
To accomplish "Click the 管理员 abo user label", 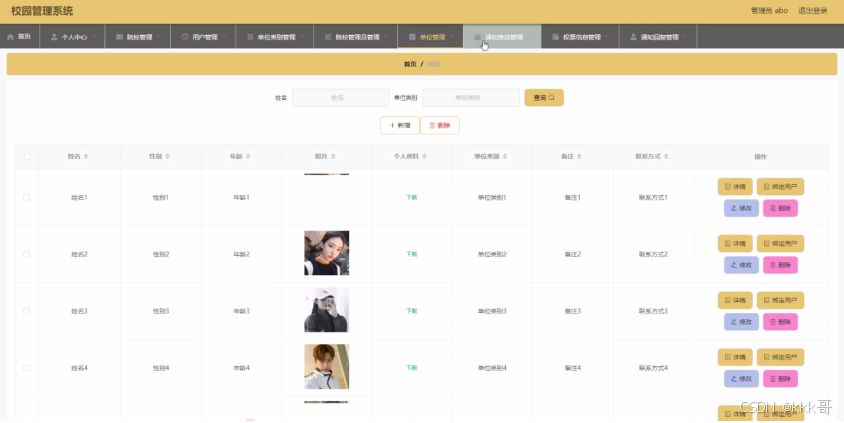I will (769, 10).
